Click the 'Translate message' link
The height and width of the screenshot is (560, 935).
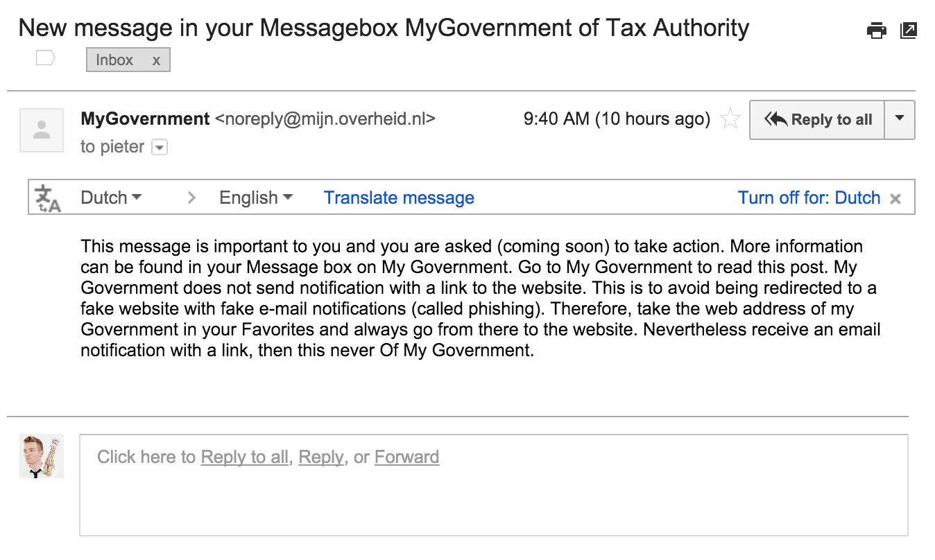point(398,198)
